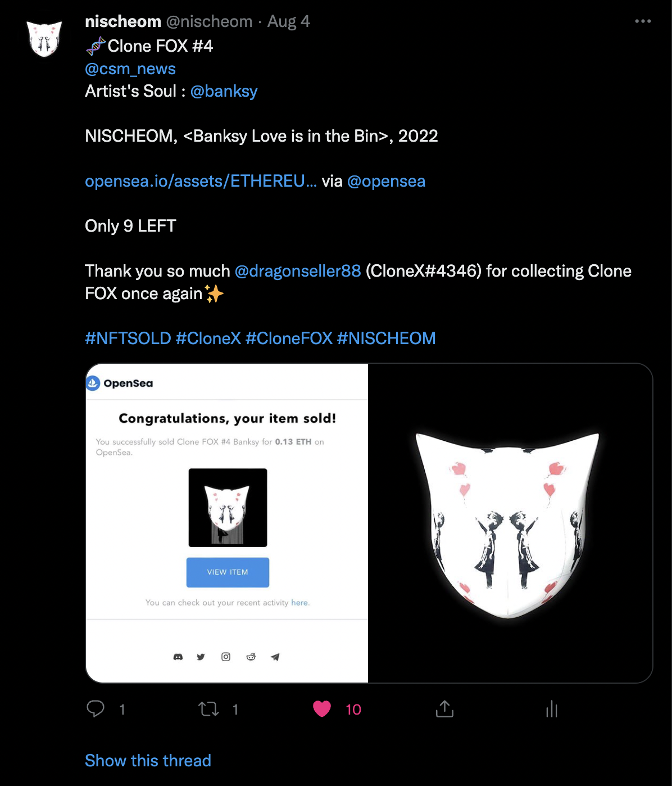This screenshot has width=672, height=786.
Task: Click the Discord icon in the email footer
Action: [178, 657]
